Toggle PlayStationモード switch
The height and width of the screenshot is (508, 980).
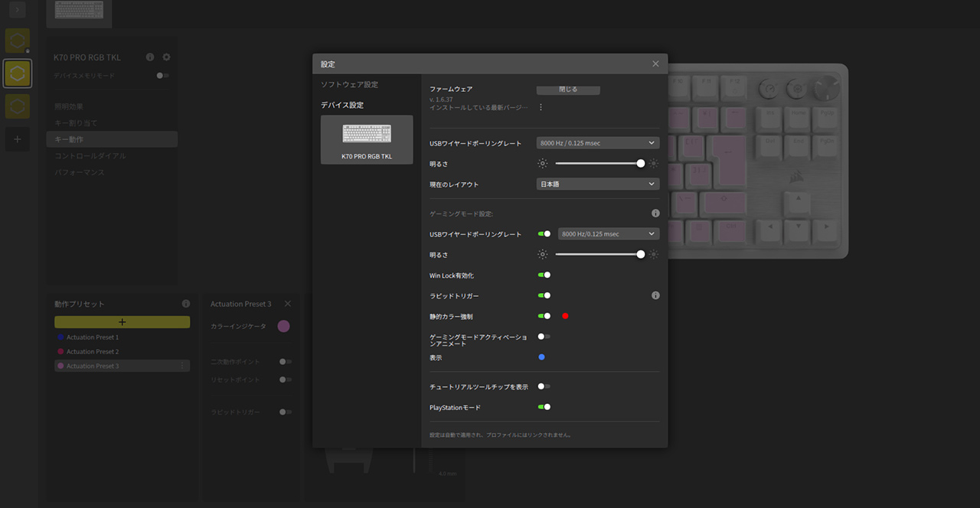point(544,407)
